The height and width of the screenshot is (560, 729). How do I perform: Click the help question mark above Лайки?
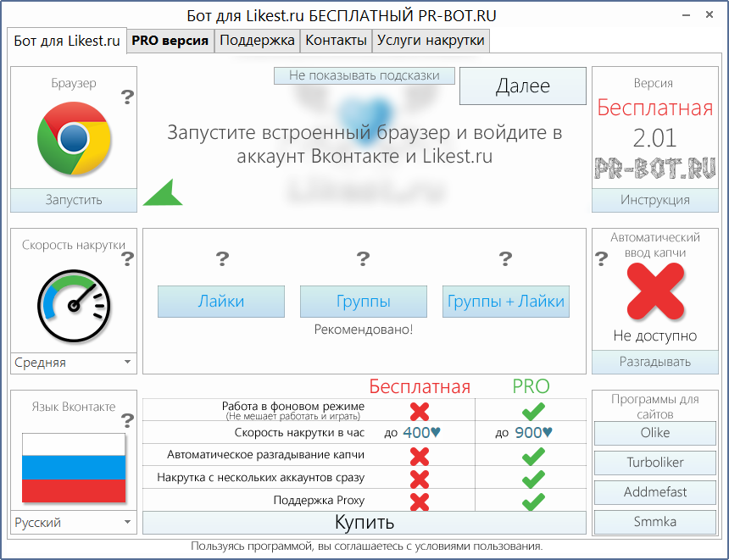coord(222,258)
